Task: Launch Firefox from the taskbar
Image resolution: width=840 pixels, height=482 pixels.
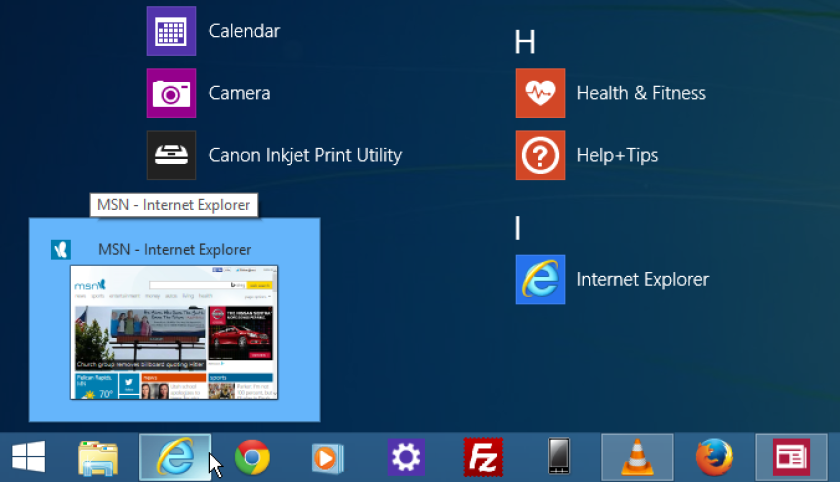Action: click(714, 457)
